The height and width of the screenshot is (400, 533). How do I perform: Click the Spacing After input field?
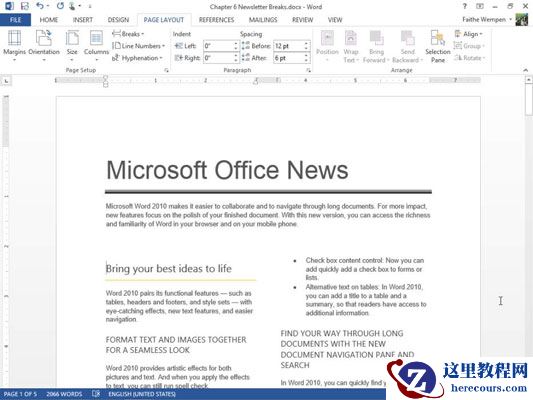tap(289, 58)
